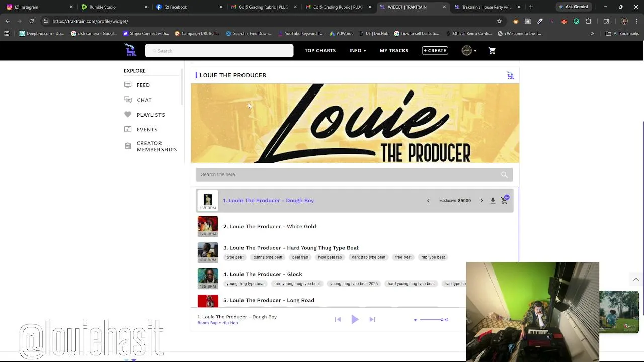Play track 4 Glock
Image resolution: width=644 pixels, height=362 pixels.
pos(263,274)
